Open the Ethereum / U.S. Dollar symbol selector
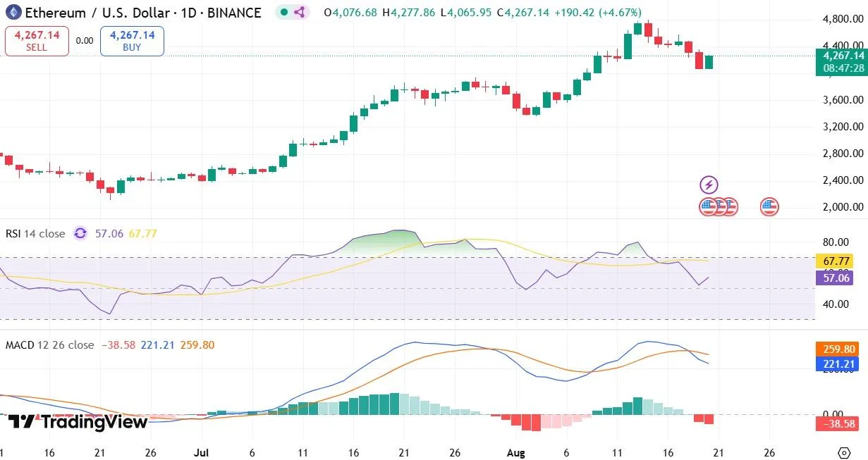 click(x=99, y=13)
